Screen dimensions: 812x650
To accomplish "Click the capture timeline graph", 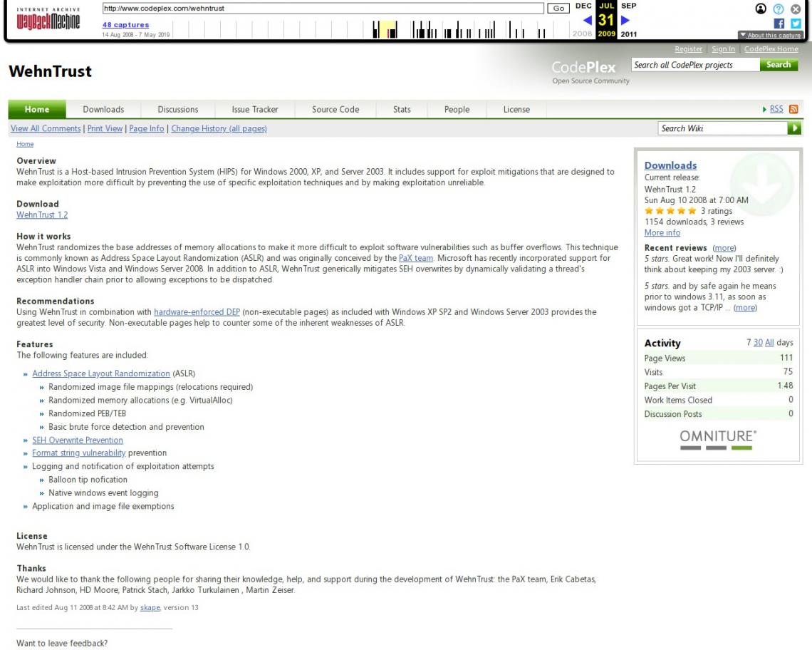I will tap(371, 29).
